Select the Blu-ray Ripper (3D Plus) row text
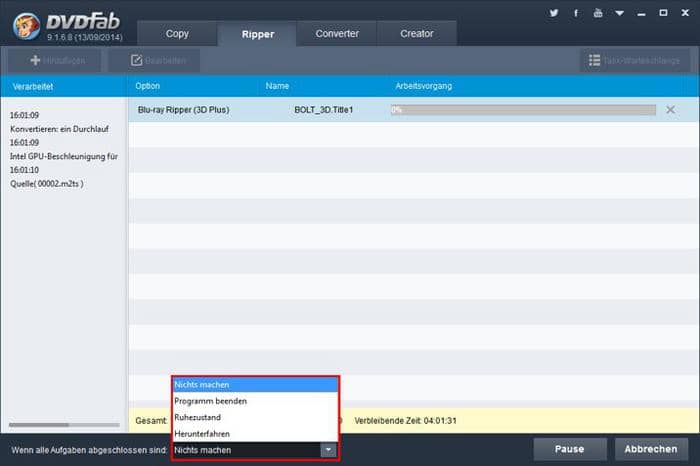 [x=183, y=110]
